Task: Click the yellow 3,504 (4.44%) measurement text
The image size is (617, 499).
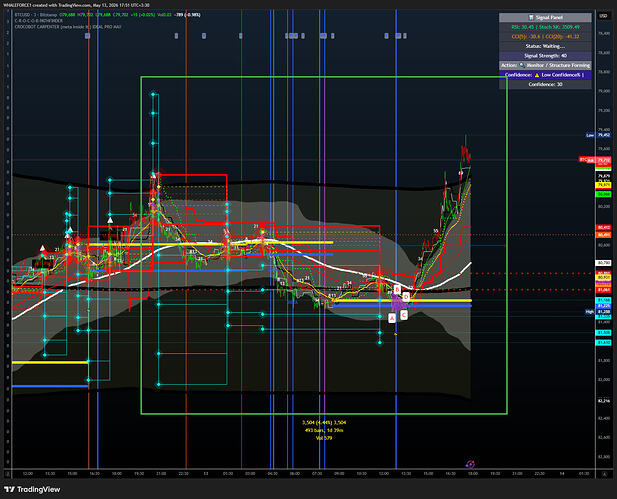Action: (324, 422)
